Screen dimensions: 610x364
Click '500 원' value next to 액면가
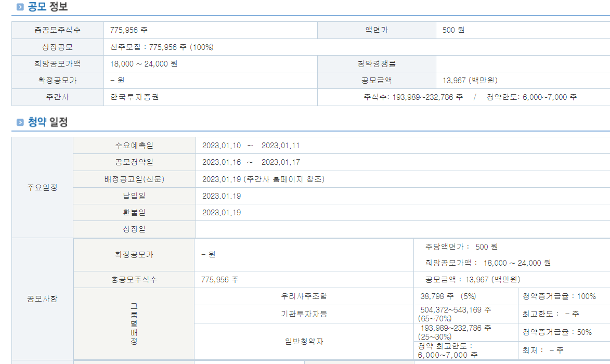click(x=453, y=30)
